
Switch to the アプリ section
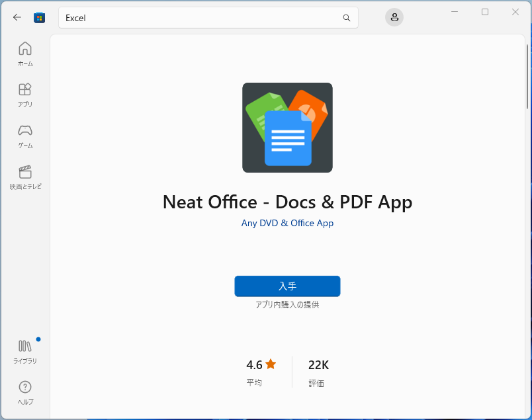24,94
